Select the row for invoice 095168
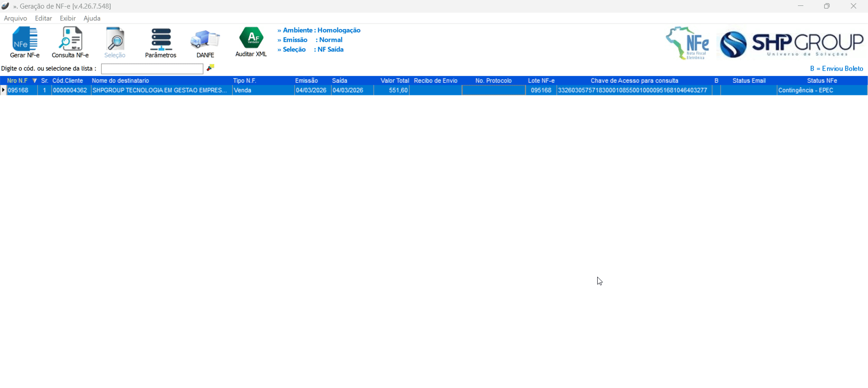 click(x=19, y=90)
